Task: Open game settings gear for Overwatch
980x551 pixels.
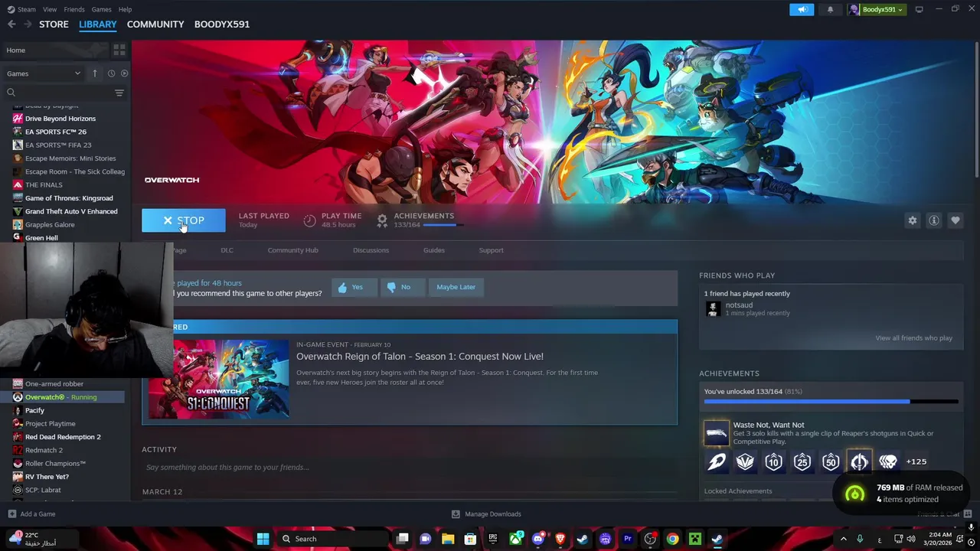Action: point(912,220)
